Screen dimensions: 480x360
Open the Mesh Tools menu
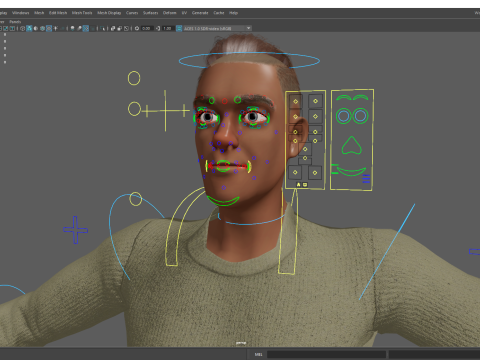point(82,13)
